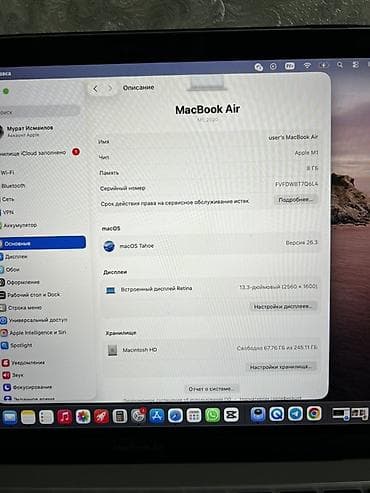This screenshot has height=493, width=370.
Task: Go back with the left chevron button
Action: (x=96, y=89)
